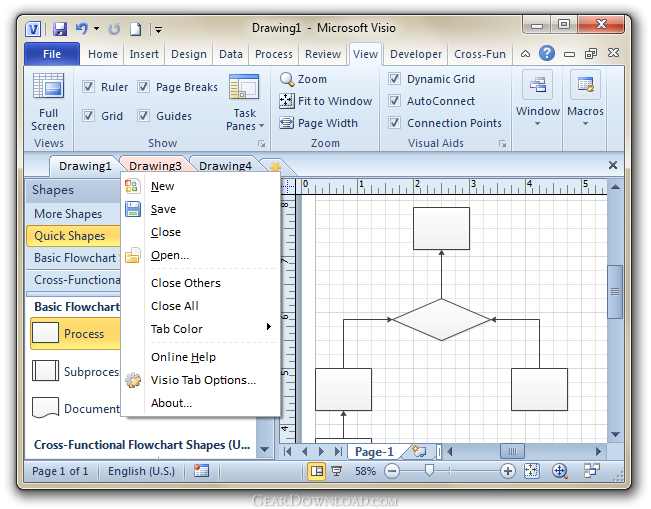Click Presentation mode icon in status bar
The width and height of the screenshot is (651, 509).
pos(336,471)
